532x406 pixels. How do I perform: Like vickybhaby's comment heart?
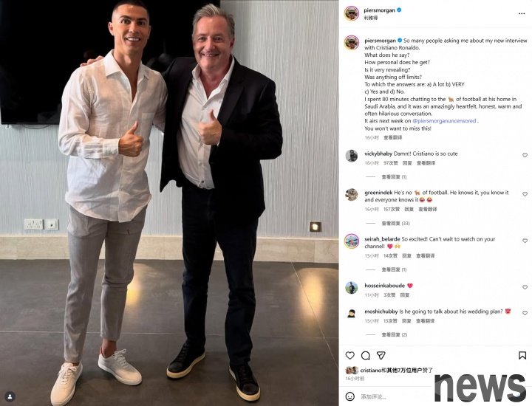coord(525,155)
